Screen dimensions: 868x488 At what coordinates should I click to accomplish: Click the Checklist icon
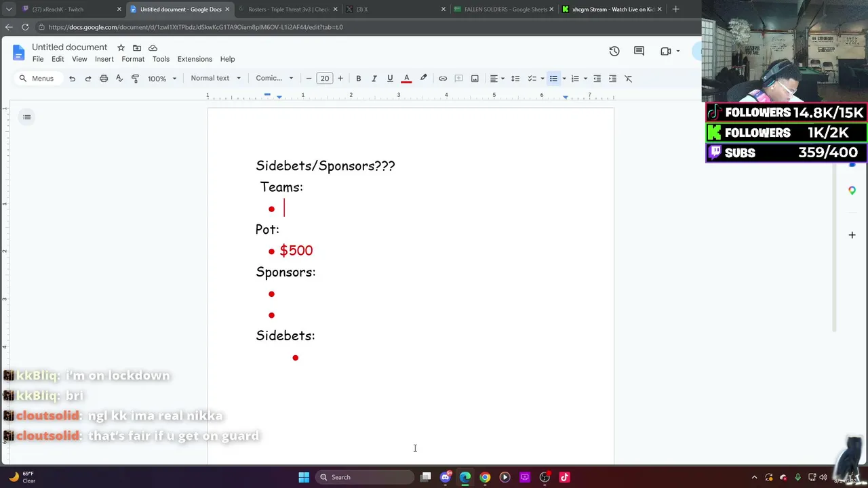(532, 79)
